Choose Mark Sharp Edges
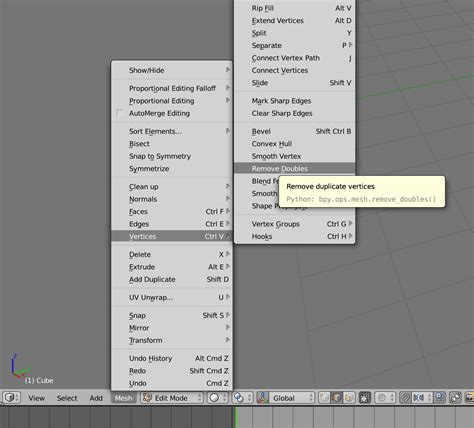Image resolution: width=474 pixels, height=428 pixels. tap(295, 101)
